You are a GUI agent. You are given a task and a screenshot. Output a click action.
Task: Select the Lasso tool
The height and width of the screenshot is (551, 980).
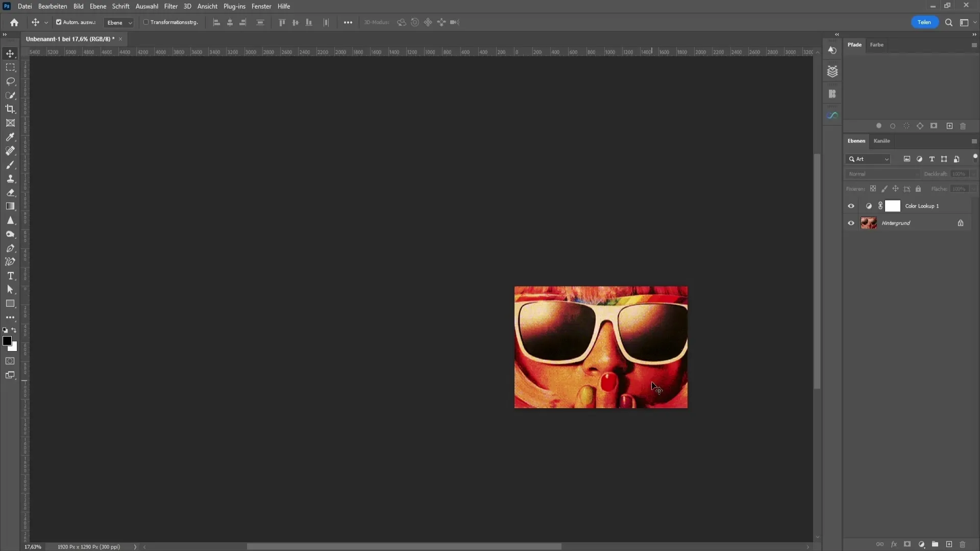(x=10, y=81)
